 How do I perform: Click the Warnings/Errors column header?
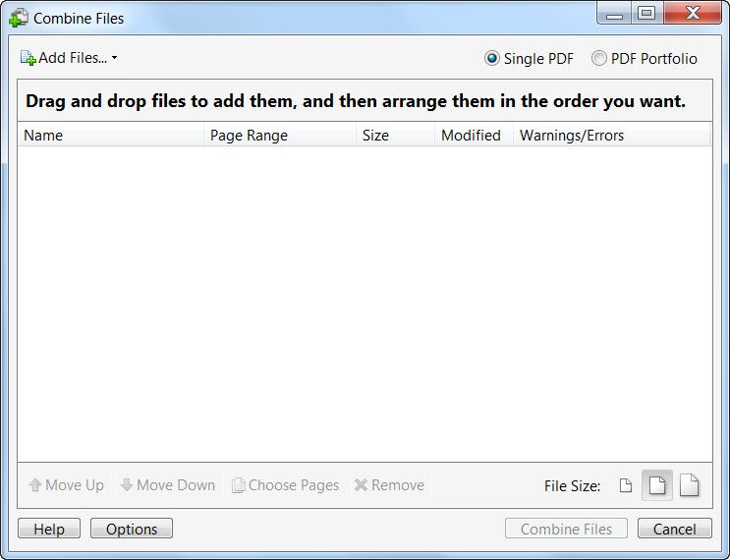click(612, 135)
